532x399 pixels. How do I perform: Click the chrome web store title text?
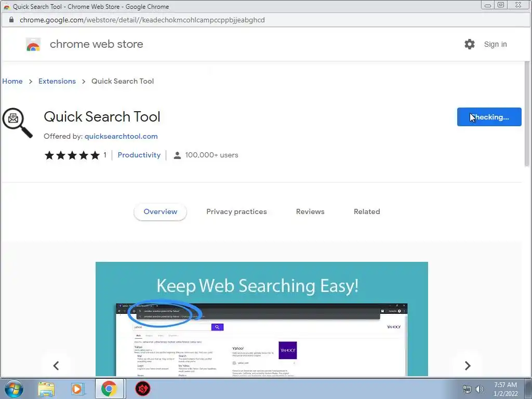coord(96,45)
